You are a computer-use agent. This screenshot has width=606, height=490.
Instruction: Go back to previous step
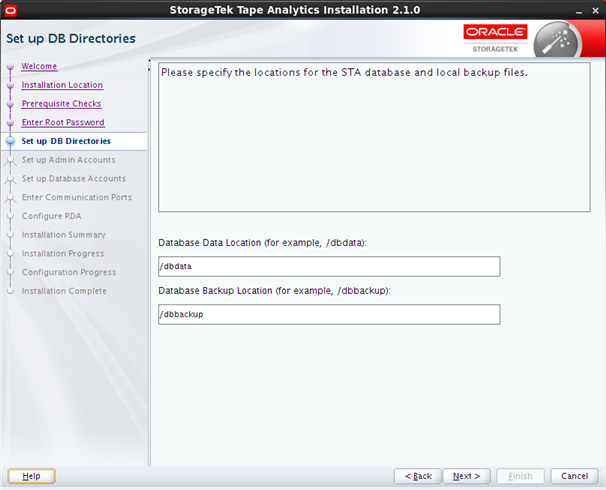point(418,476)
